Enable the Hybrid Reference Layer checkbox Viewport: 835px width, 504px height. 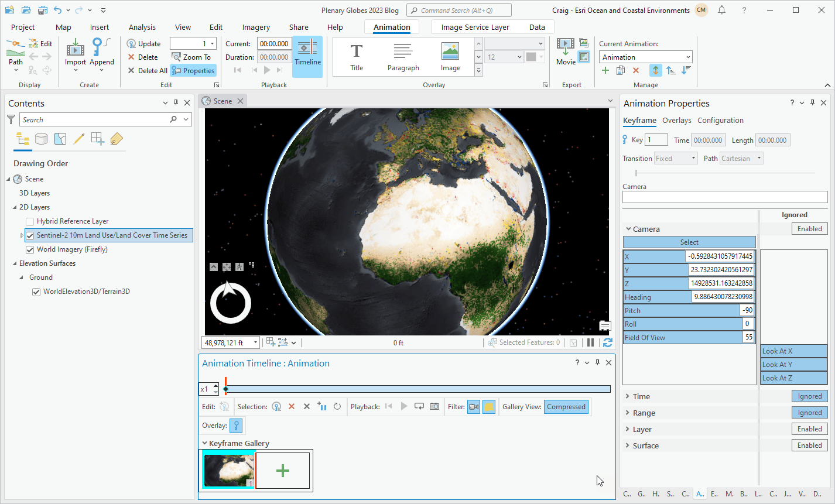pyautogui.click(x=30, y=221)
